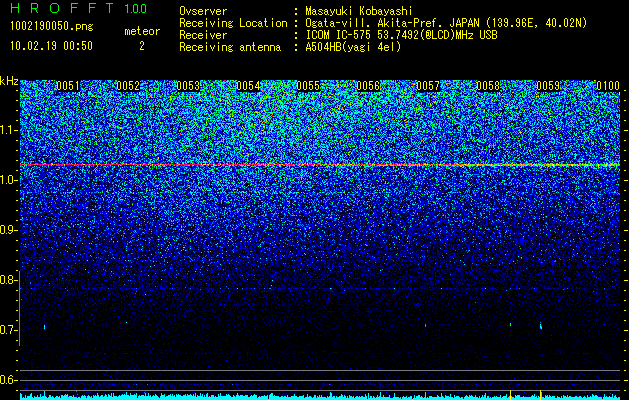This screenshot has height=400, width=629.
Task: Click the Ovserver field label
Action: click(203, 11)
